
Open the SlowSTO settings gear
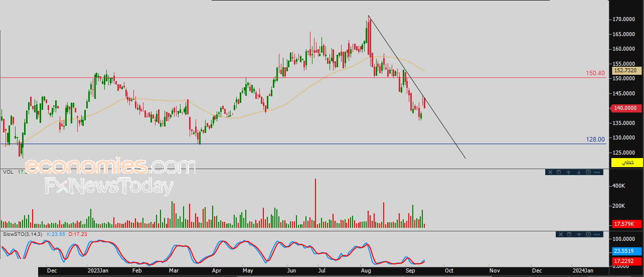tap(588, 234)
